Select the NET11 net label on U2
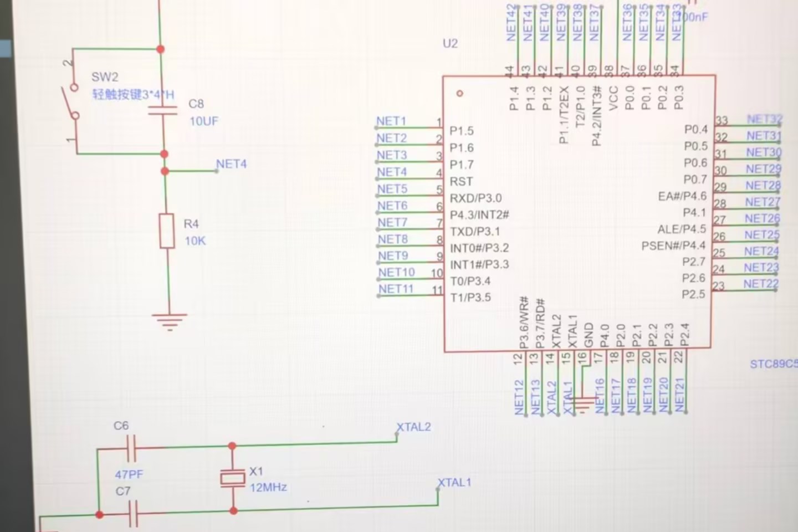798x532 pixels. click(396, 289)
